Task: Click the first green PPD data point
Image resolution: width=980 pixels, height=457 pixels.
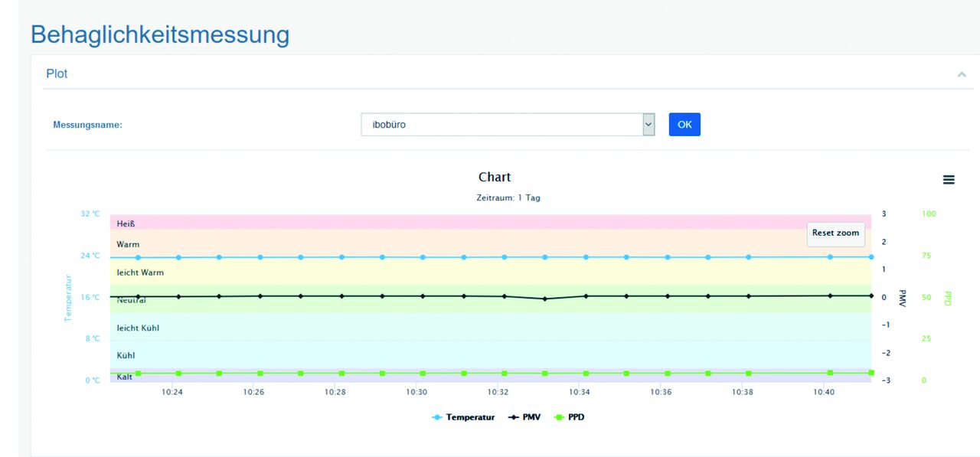Action: pyautogui.click(x=138, y=374)
